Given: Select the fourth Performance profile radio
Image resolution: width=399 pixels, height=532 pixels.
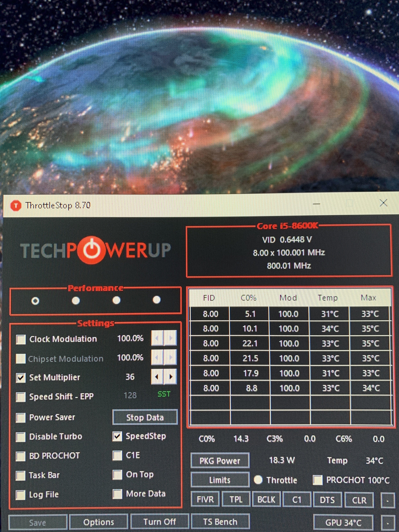Looking at the screenshot, I should (157, 300).
